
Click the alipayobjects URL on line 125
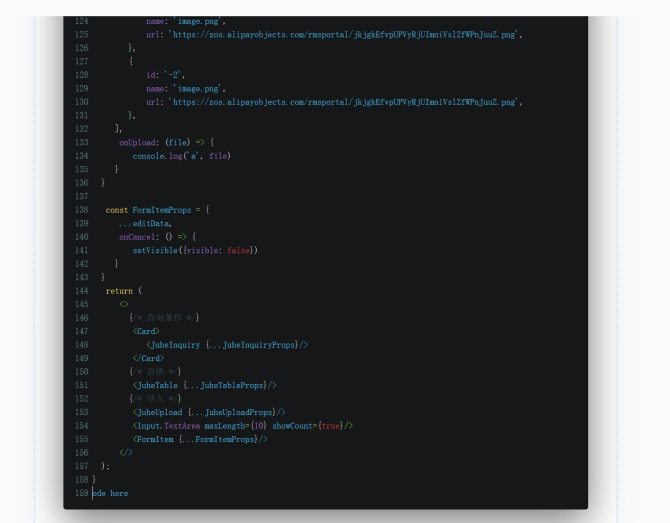tap(344, 34)
